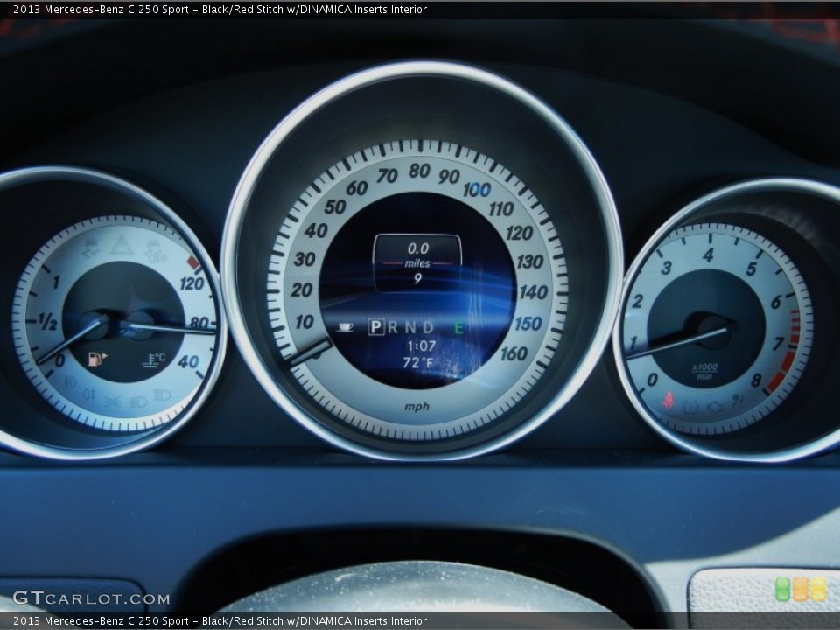
Task: Click the speedometer needle
Action: coord(310,353)
